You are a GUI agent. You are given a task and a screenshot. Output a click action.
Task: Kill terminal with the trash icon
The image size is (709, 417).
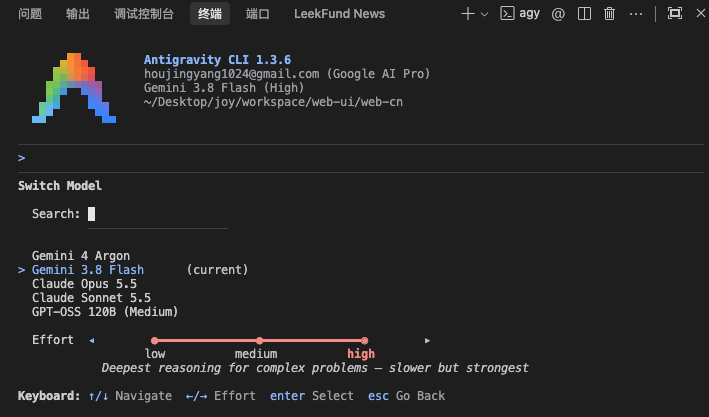tap(610, 14)
